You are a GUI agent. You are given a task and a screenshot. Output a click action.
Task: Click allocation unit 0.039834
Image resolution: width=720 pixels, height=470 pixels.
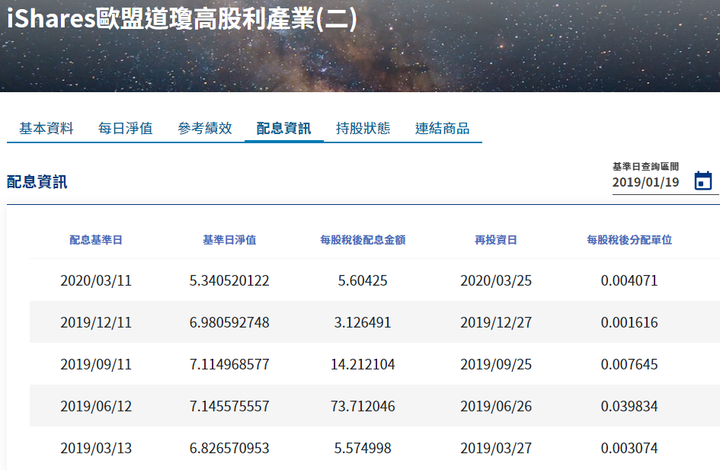[629, 406]
